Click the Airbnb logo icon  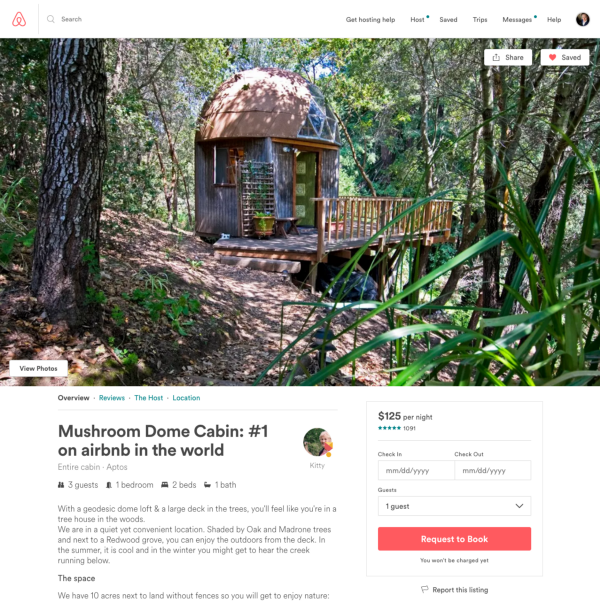click(x=19, y=19)
